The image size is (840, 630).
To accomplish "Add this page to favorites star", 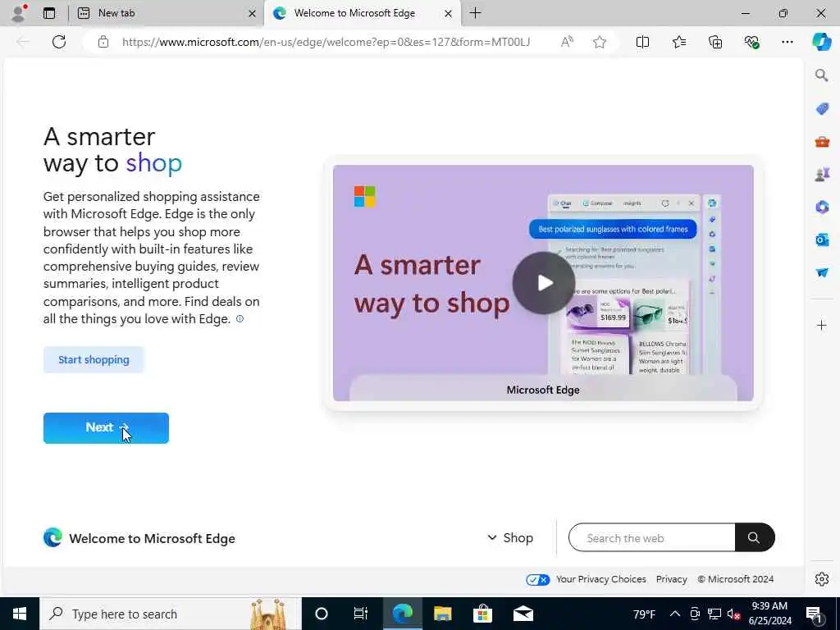I will 600,42.
